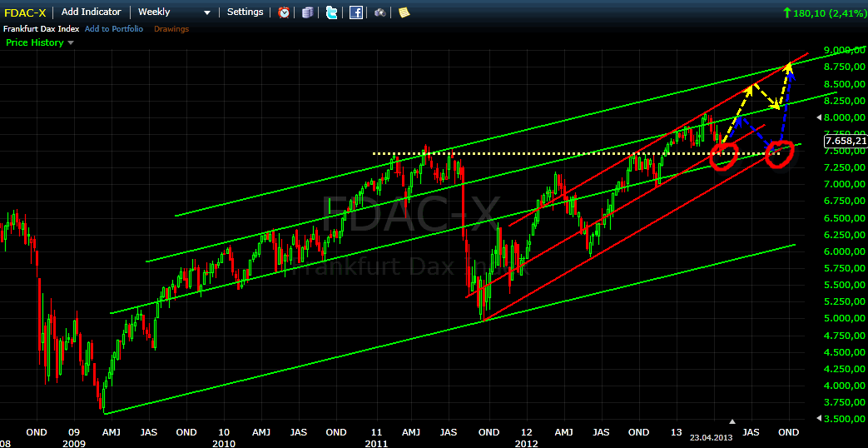The width and height of the screenshot is (868, 448).
Task: Open Add Indicator menu
Action: tap(92, 12)
